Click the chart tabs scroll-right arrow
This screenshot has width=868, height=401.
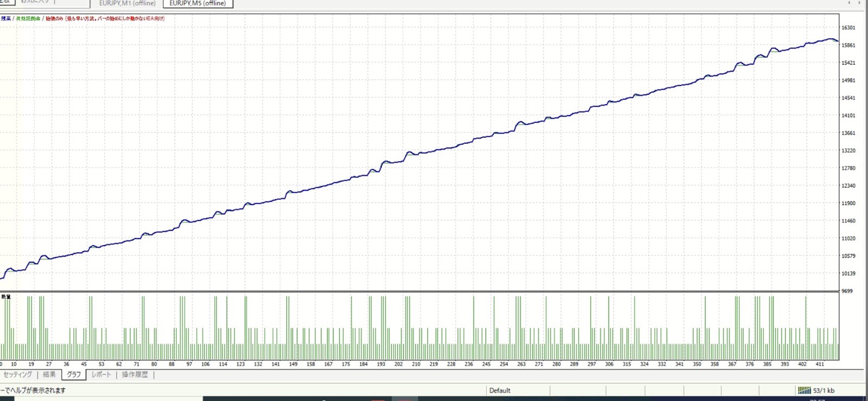[x=859, y=3]
